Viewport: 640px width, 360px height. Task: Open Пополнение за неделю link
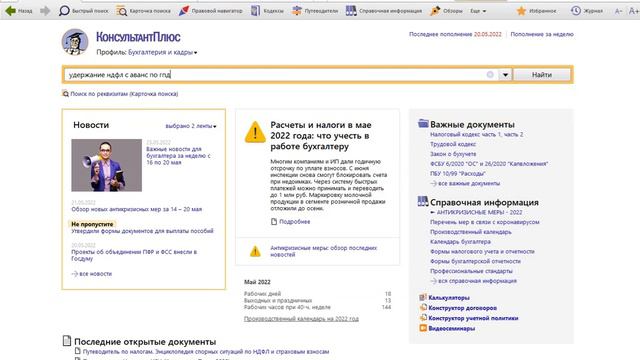point(542,34)
